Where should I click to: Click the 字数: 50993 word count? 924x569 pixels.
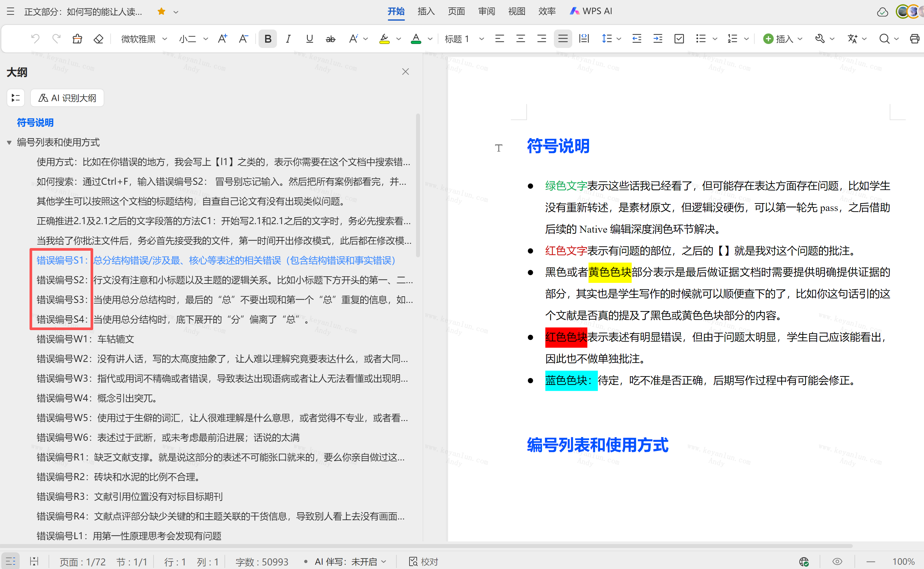pyautogui.click(x=262, y=561)
